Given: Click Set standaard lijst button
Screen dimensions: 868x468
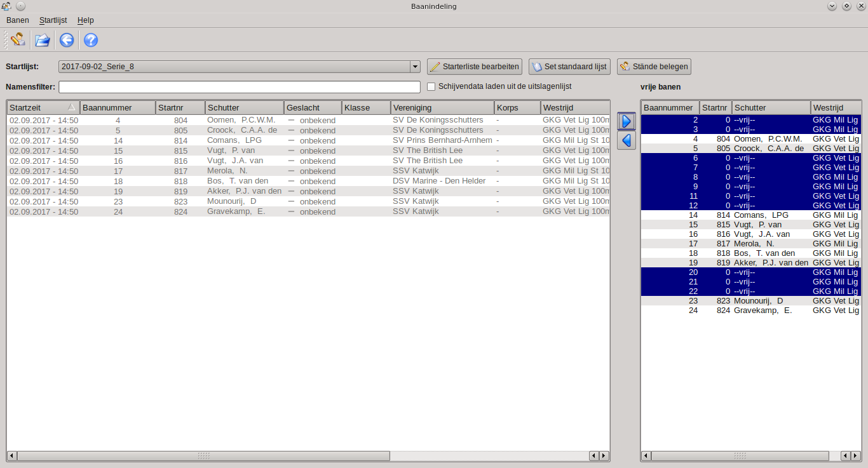Looking at the screenshot, I should coord(570,67).
